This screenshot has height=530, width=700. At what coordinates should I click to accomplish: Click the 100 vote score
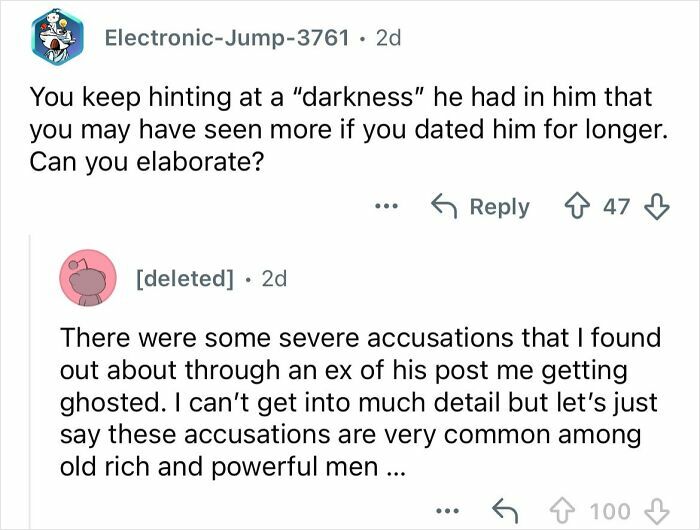click(610, 511)
